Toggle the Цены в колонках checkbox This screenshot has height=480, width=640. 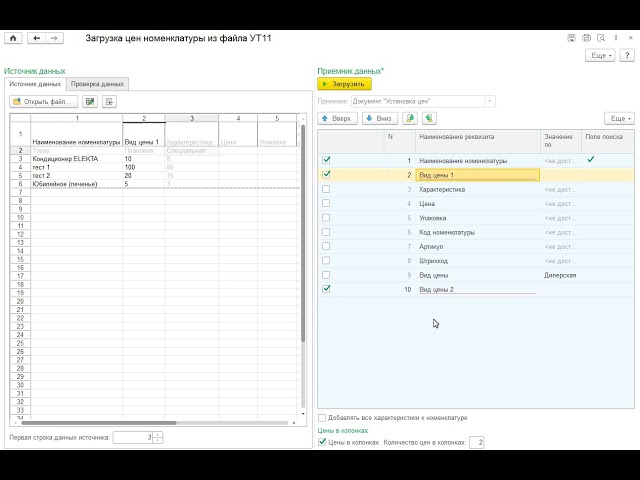coord(322,442)
